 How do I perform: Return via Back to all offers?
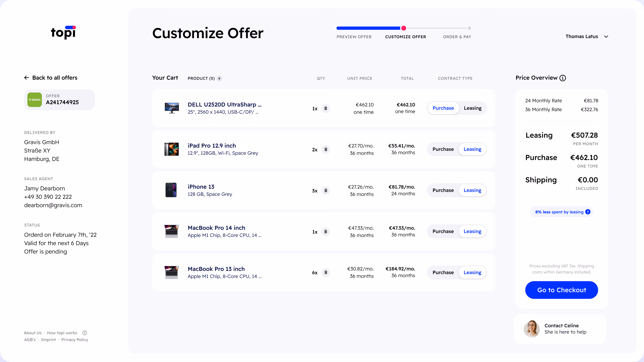click(x=51, y=78)
